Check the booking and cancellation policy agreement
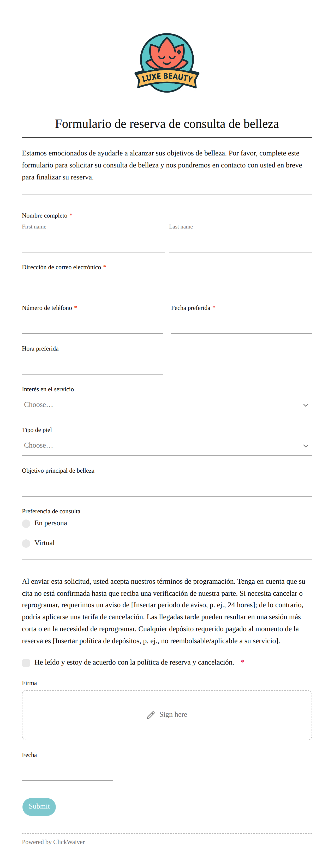The height and width of the screenshot is (868, 334). click(26, 663)
